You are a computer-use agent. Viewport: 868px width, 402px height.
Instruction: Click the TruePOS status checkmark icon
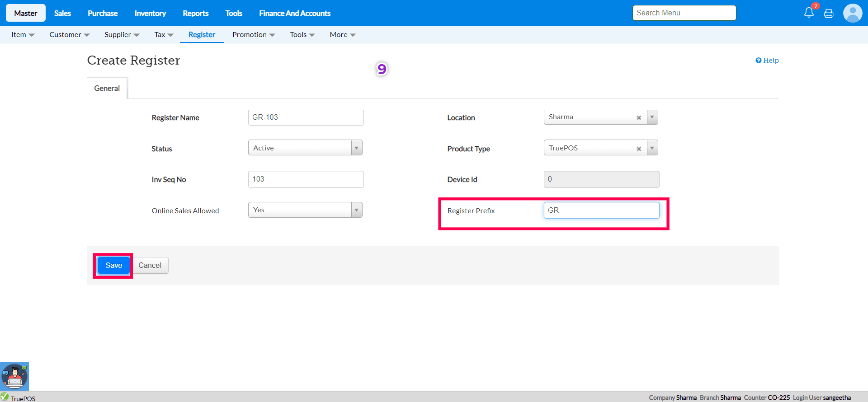(5, 397)
